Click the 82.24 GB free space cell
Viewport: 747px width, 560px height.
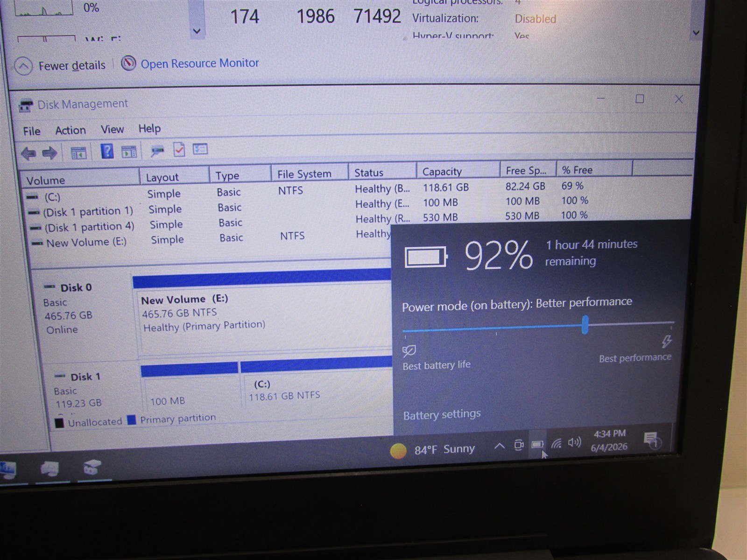coord(525,186)
